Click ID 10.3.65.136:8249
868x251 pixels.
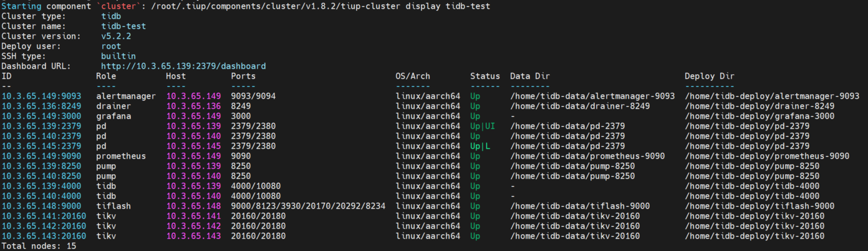41,106
